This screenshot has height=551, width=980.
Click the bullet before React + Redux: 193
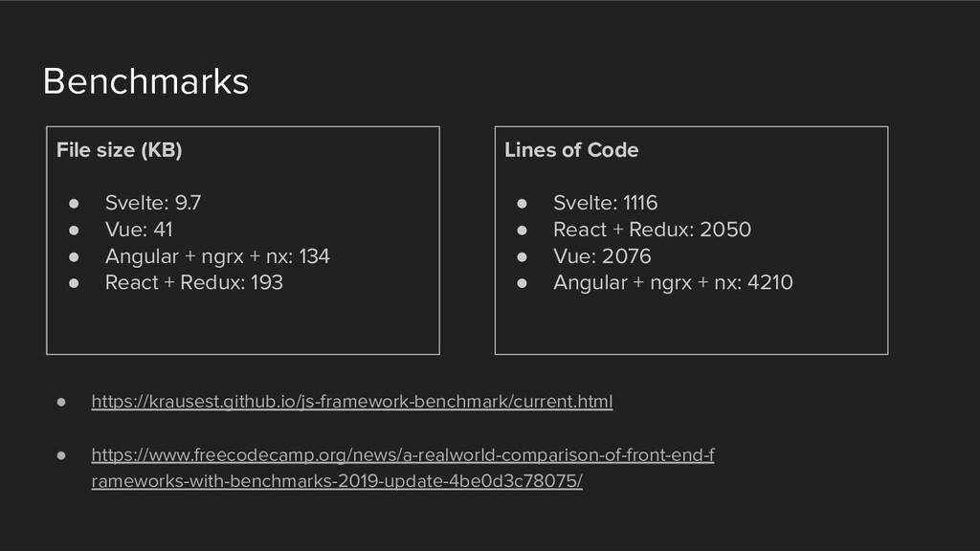[x=74, y=283]
